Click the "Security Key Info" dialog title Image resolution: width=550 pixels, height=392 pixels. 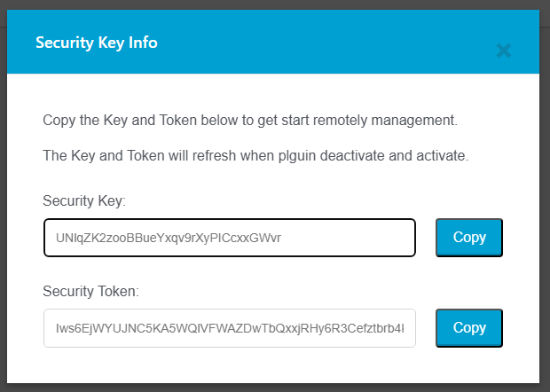[x=97, y=43]
